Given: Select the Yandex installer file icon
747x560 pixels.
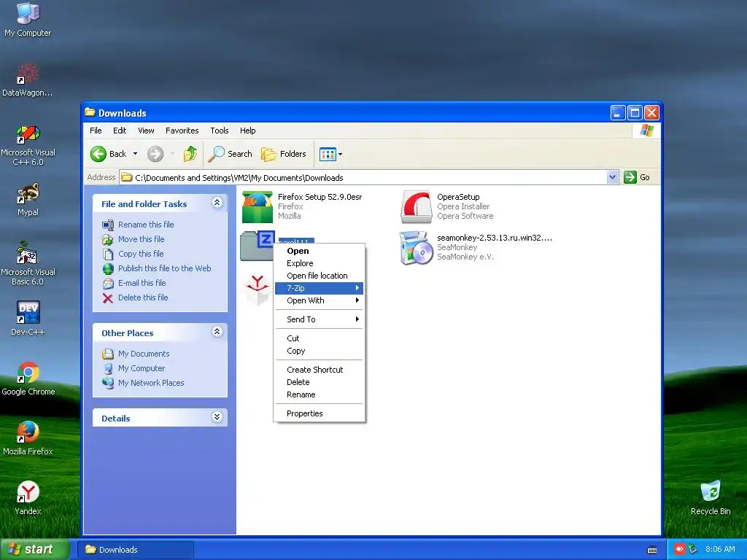Looking at the screenshot, I should pos(258,289).
